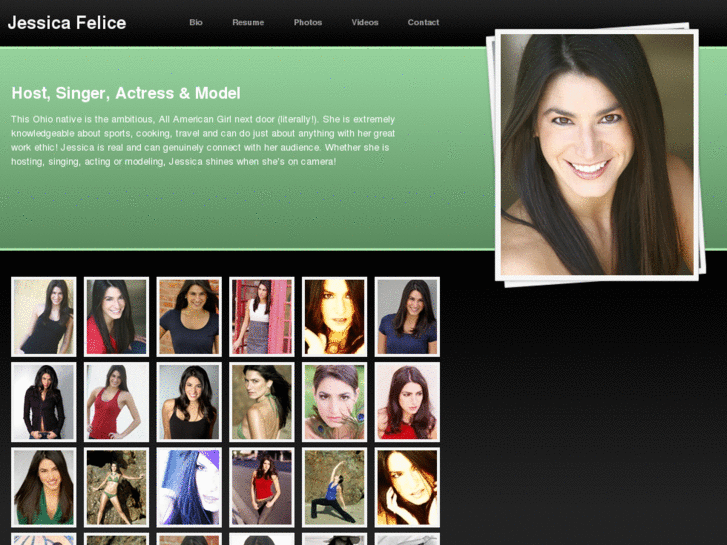
Task: Open thumbnail with brick wall background
Action: point(189,317)
